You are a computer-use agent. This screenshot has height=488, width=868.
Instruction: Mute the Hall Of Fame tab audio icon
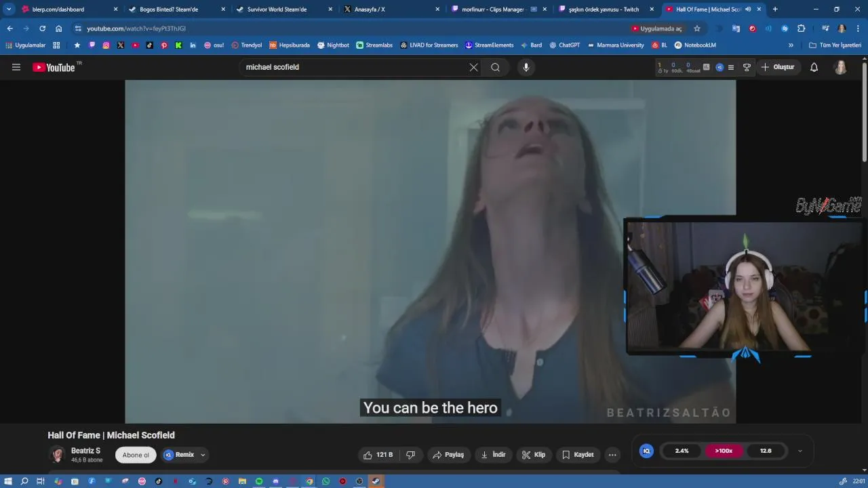[x=748, y=9]
